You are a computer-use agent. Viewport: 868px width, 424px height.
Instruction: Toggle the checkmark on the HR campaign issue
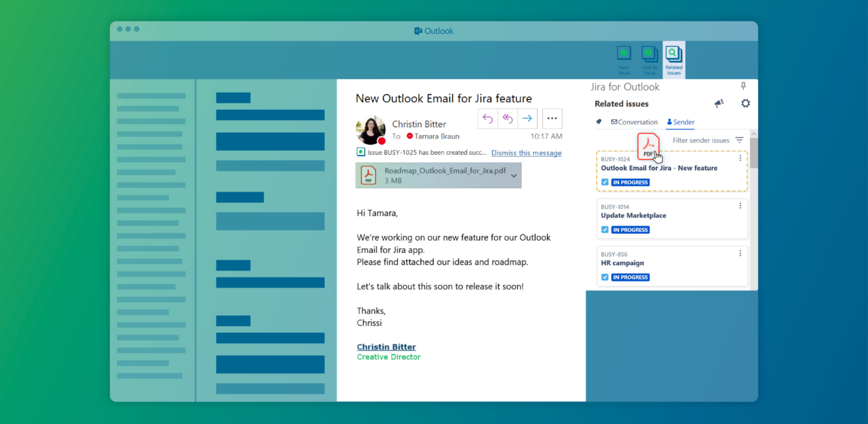[x=604, y=277]
